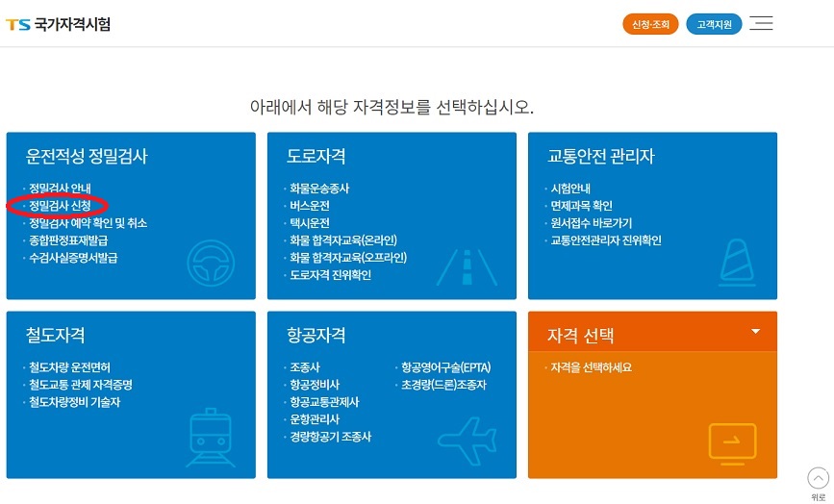The image size is (834, 504).
Task: Open the hamburger menu icon
Action: (761, 23)
